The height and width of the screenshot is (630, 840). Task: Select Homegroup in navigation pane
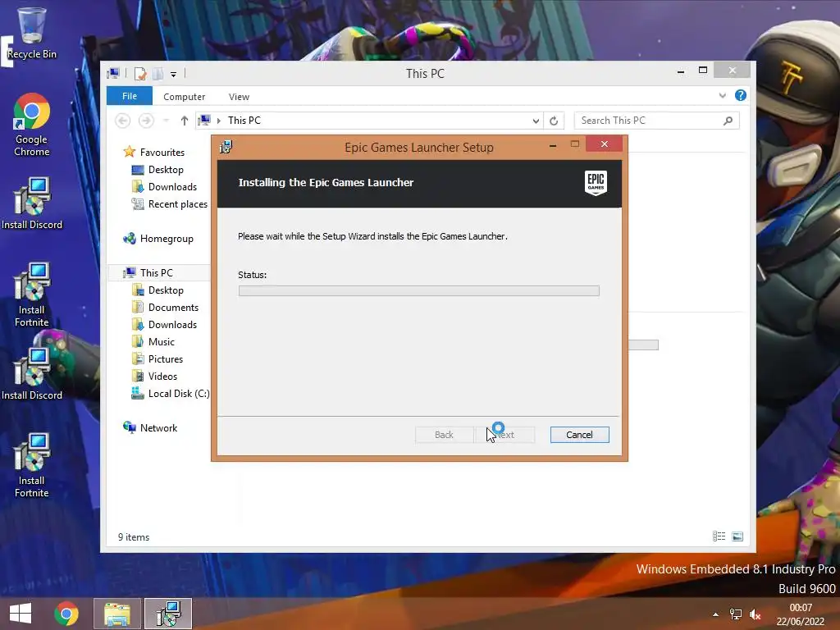click(158, 239)
